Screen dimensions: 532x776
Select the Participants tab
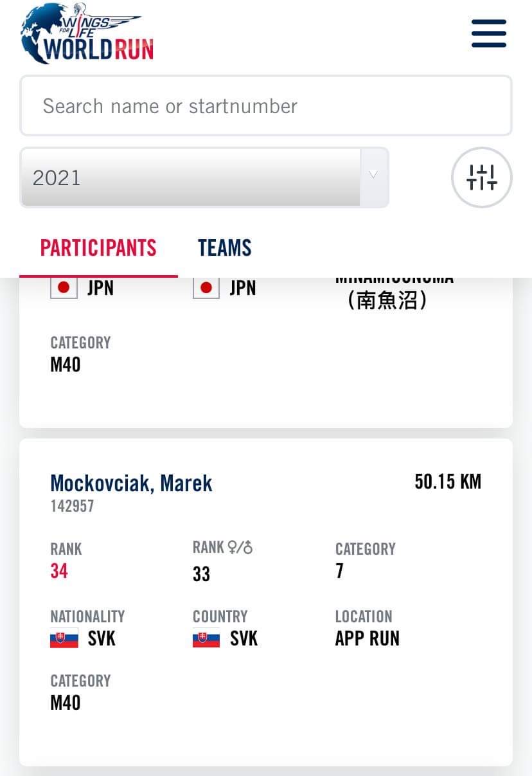point(98,248)
